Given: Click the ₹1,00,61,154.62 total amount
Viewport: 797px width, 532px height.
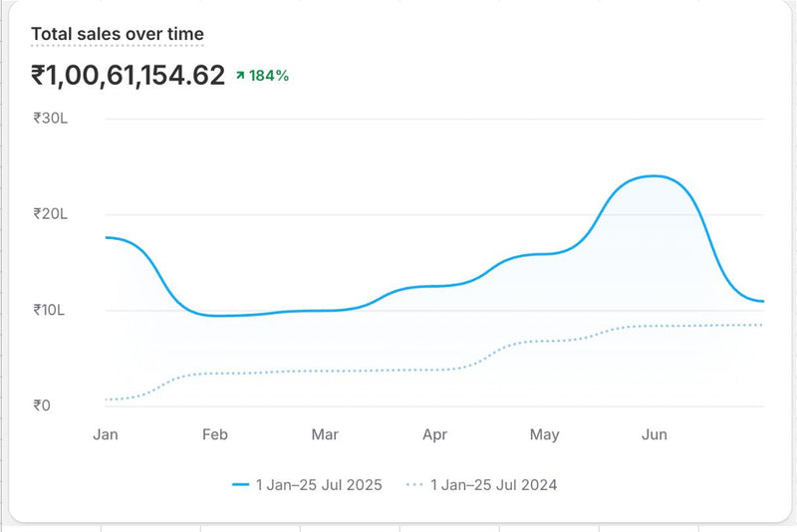Looking at the screenshot, I should (128, 75).
